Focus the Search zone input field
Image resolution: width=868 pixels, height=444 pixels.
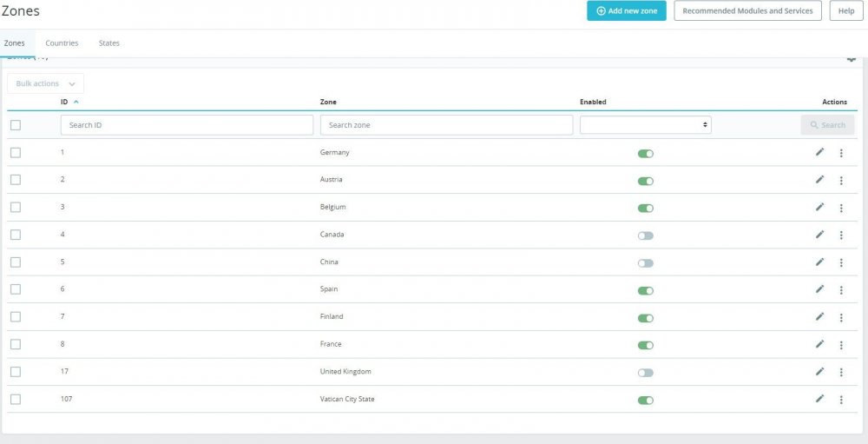click(x=446, y=125)
